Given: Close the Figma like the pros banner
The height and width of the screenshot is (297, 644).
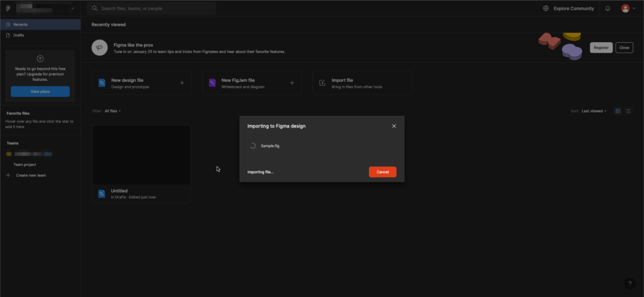Looking at the screenshot, I should click(x=624, y=48).
